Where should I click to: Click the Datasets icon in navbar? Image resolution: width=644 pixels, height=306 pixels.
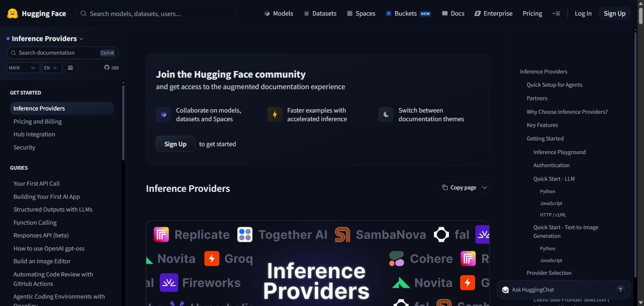[x=306, y=14]
